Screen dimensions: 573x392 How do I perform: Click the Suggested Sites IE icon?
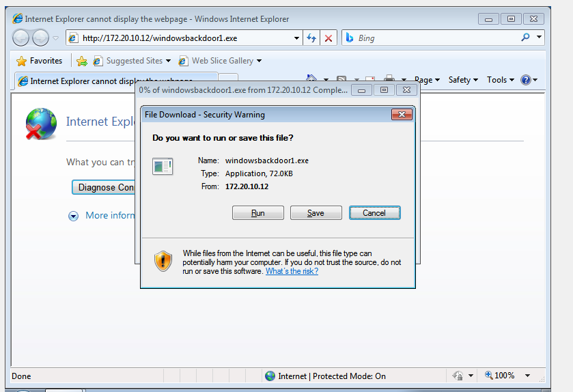[98, 61]
